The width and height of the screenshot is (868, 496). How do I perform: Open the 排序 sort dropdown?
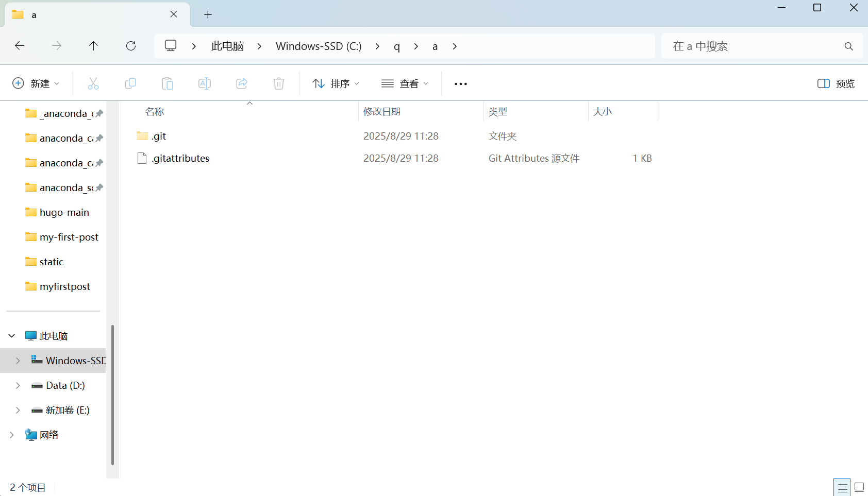pos(336,83)
